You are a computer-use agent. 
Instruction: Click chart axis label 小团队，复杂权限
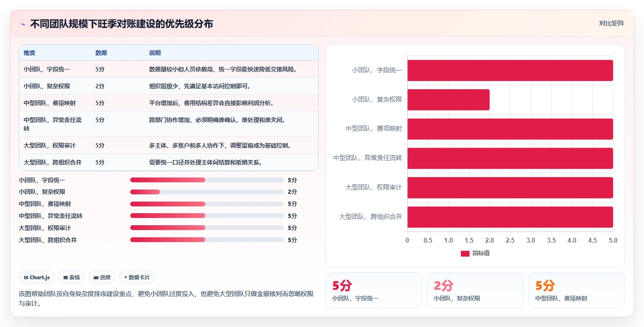pos(377,100)
